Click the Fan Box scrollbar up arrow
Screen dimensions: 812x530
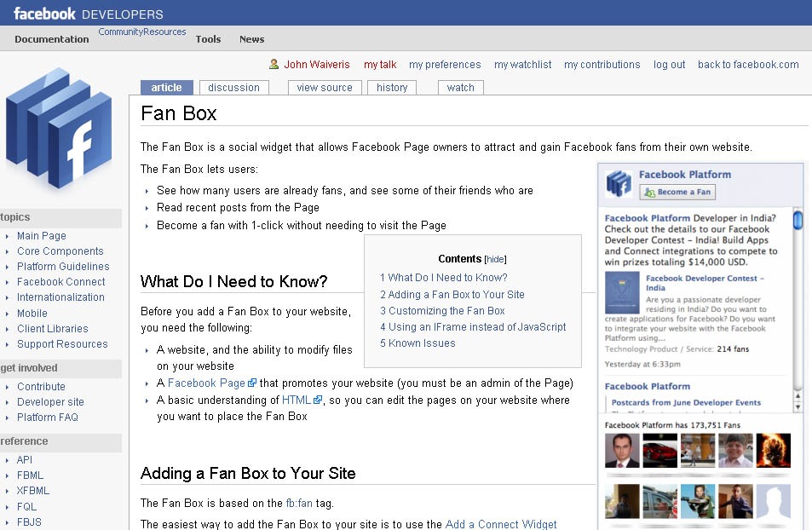[x=798, y=396]
